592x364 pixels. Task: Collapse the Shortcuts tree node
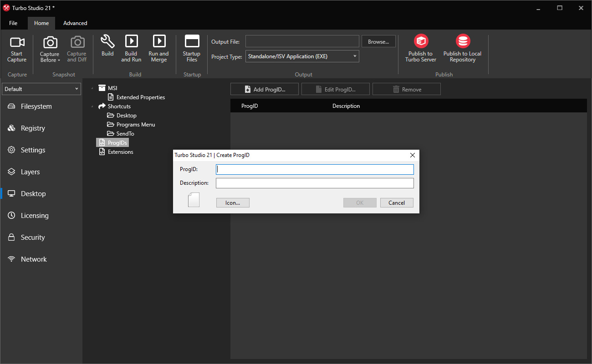[x=92, y=106]
